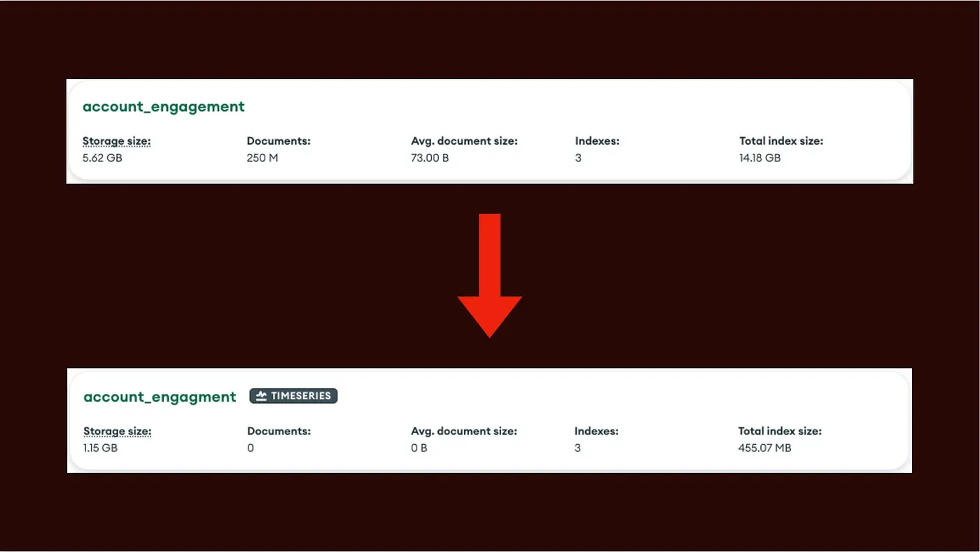Select the 5.62 GB storage value
Screen dimensions: 980x552
[x=102, y=158]
